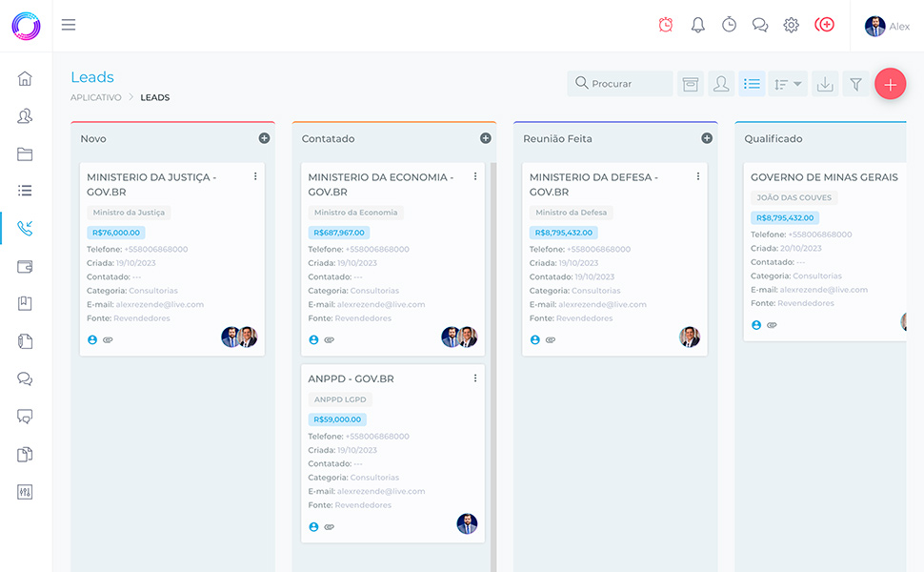Open the bookmark book icon in sidebar

[x=25, y=304]
